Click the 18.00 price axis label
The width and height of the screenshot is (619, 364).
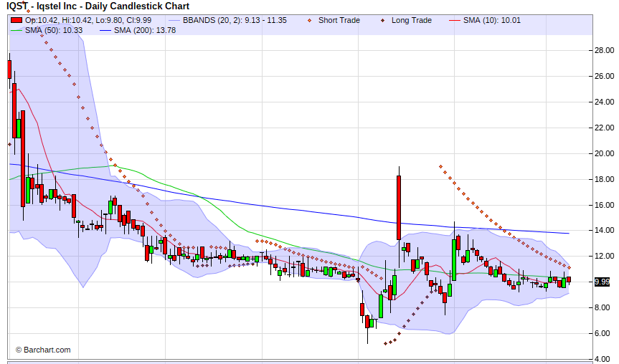tap(605, 179)
